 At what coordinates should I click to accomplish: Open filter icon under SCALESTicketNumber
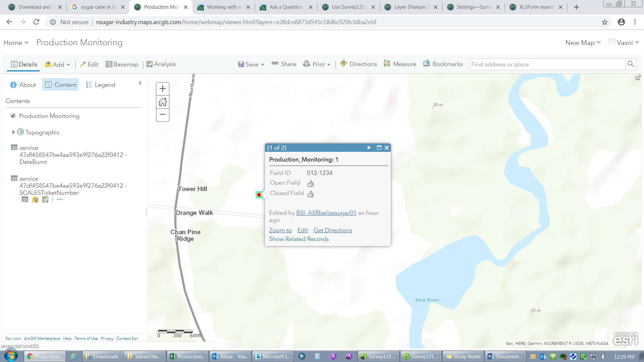(35, 200)
